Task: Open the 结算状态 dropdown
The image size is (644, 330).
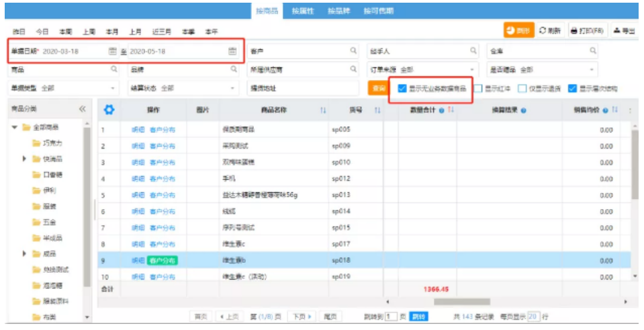Action: point(232,88)
